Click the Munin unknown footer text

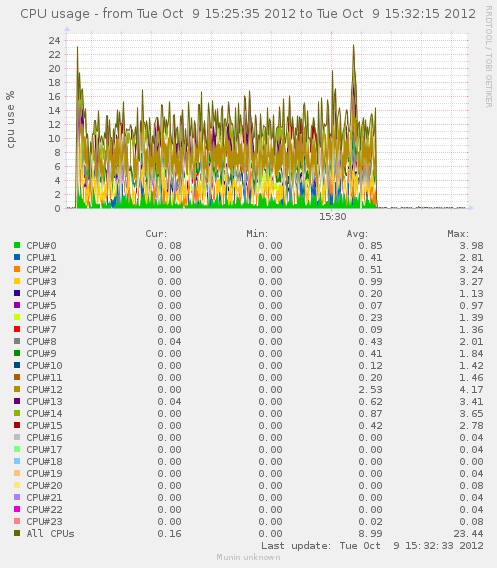tap(248, 557)
